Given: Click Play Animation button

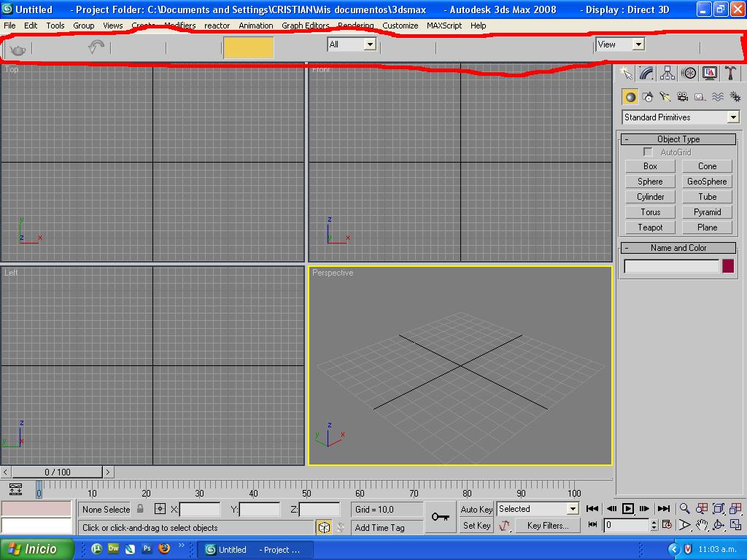Looking at the screenshot, I should pyautogui.click(x=628, y=508).
